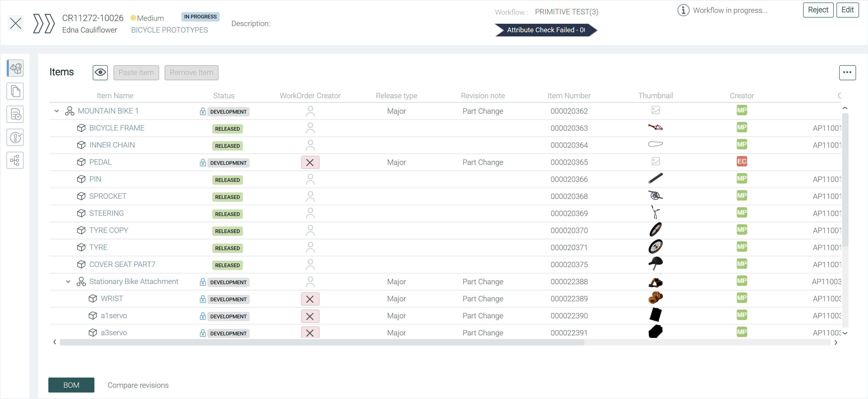Collapse Stationary Bike Attachment node
The height and width of the screenshot is (399, 868).
click(x=68, y=282)
